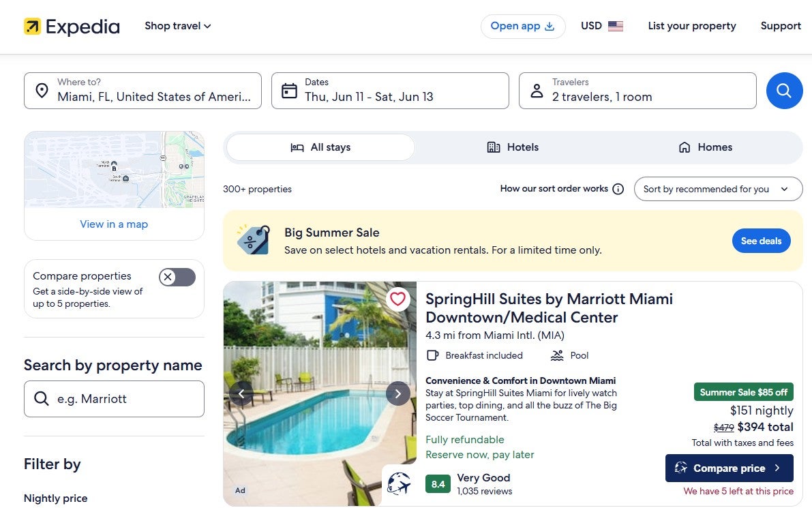812x508 pixels.
Task: Click 'Reserve now, pay later' text
Action: (x=479, y=454)
